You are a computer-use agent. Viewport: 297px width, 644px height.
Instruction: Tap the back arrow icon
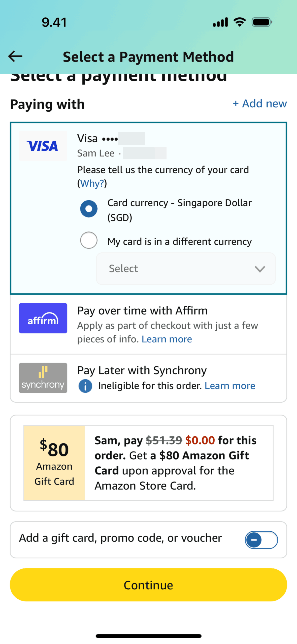(15, 56)
